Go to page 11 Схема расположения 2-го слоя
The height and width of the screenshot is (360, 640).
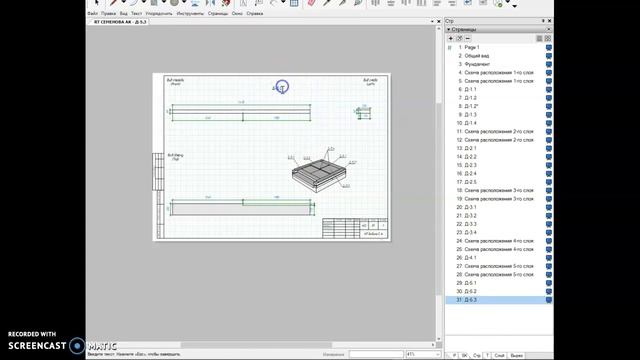click(x=499, y=131)
